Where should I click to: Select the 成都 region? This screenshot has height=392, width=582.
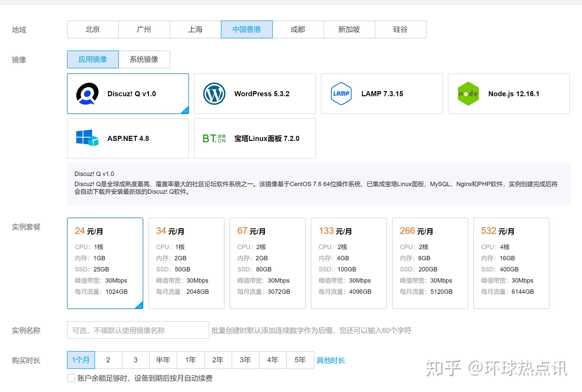point(298,29)
